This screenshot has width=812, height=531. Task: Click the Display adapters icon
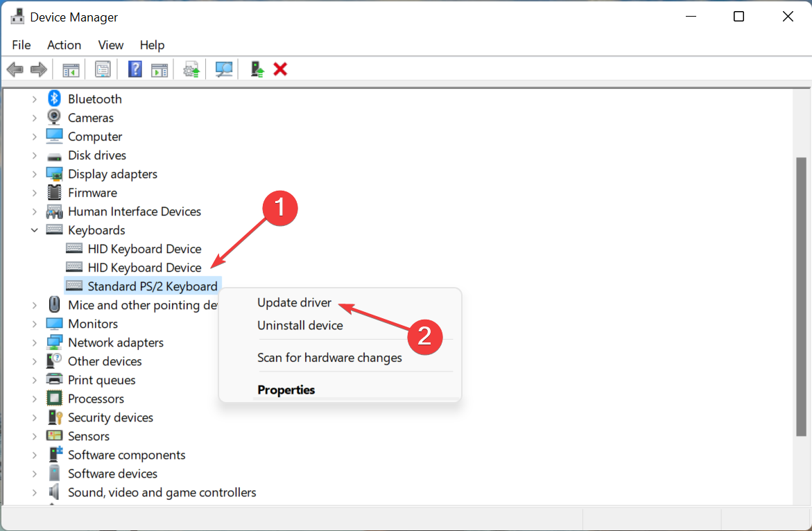point(54,174)
